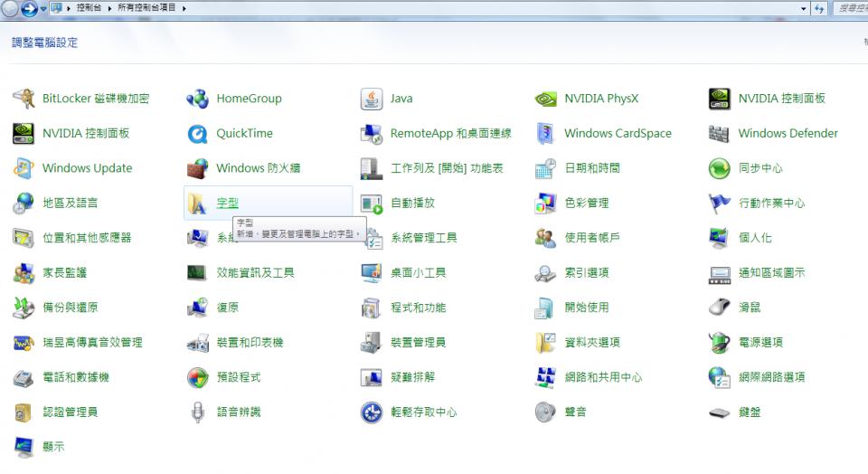Click the 所有控制台項目 breadcrumb
Viewport: 868px width, 474px height.
(146, 8)
